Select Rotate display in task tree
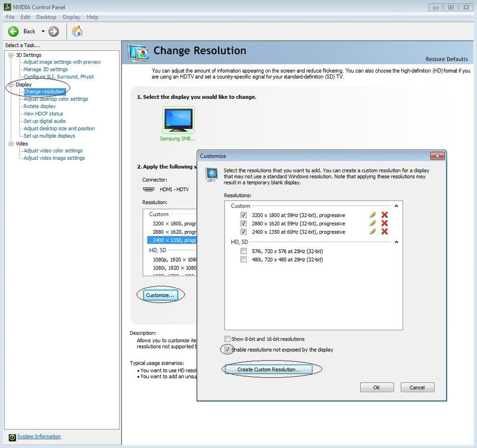 [40, 106]
